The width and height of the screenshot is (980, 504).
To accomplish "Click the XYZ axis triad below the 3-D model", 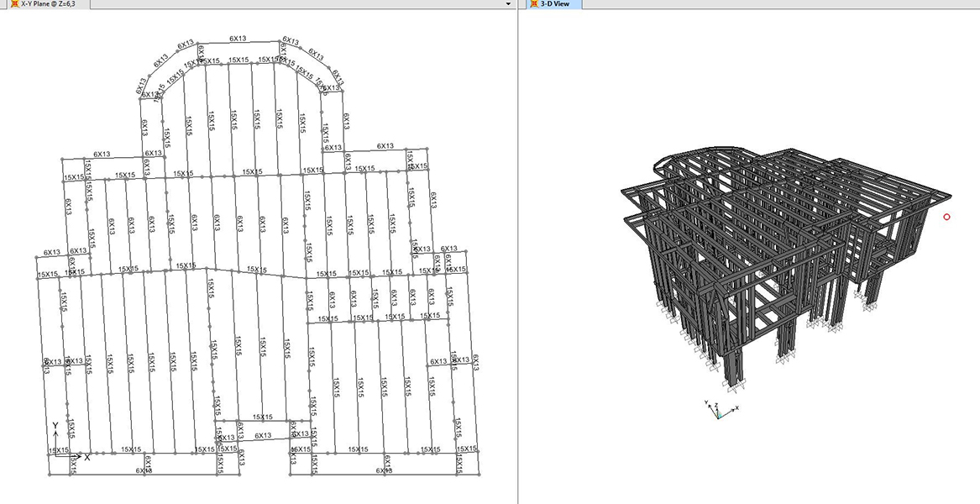I will (x=720, y=410).
